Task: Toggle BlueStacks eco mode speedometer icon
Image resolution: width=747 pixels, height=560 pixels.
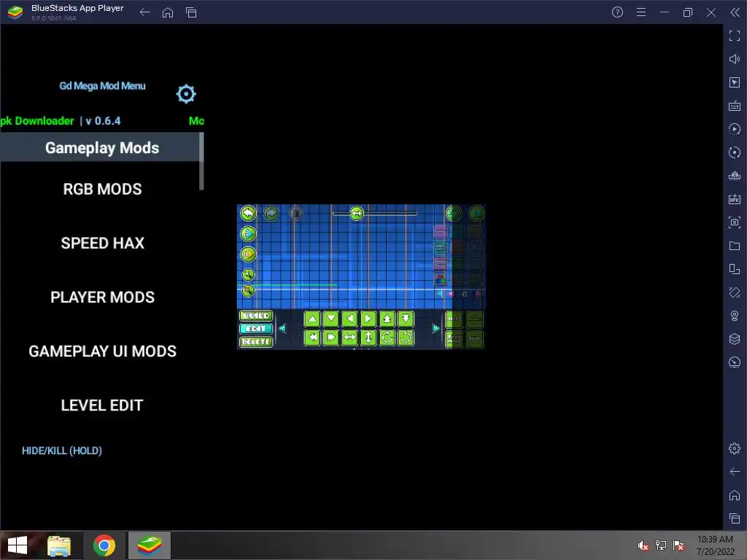Action: [x=735, y=362]
